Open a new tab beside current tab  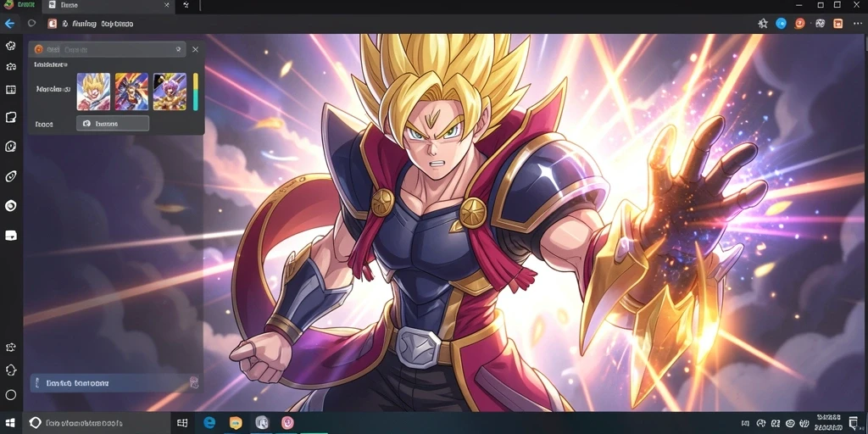pos(186,5)
